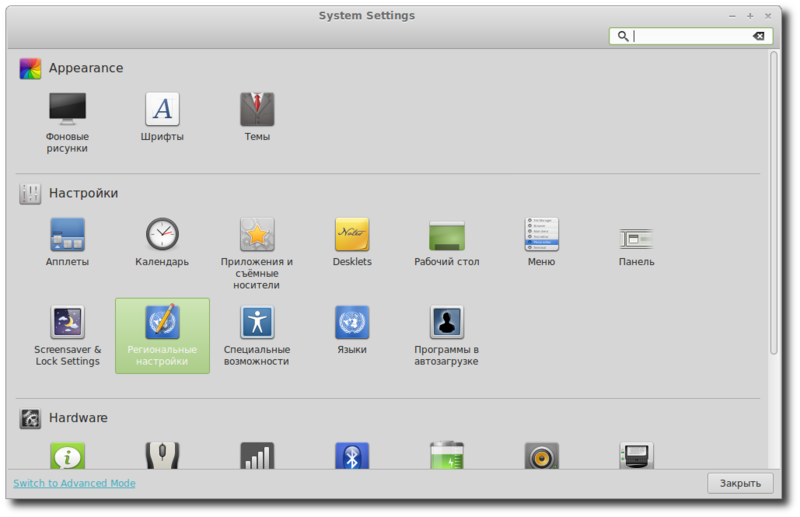The image size is (800, 517).
Task: Open the green info icon in Hardware
Action: tap(67, 456)
